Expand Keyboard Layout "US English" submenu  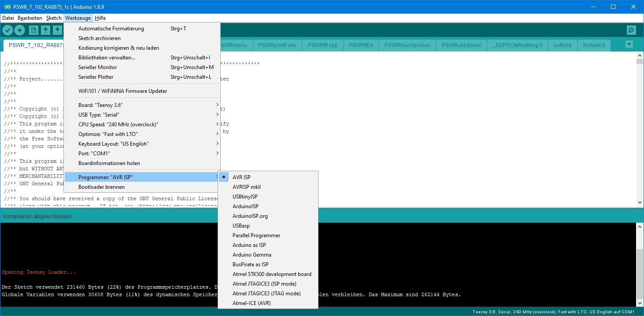[x=142, y=144]
